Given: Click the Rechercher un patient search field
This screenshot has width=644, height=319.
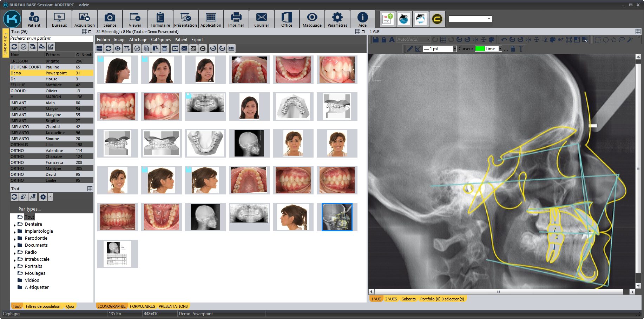Looking at the screenshot, I should point(51,38).
